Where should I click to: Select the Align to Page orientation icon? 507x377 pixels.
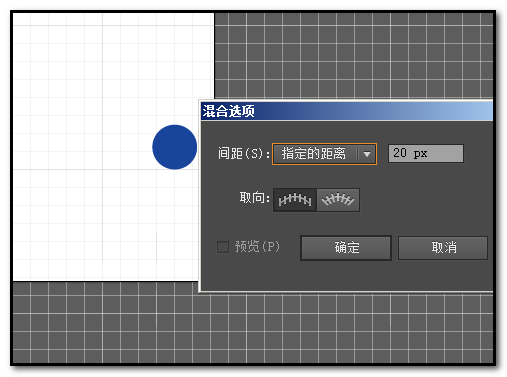coord(295,200)
